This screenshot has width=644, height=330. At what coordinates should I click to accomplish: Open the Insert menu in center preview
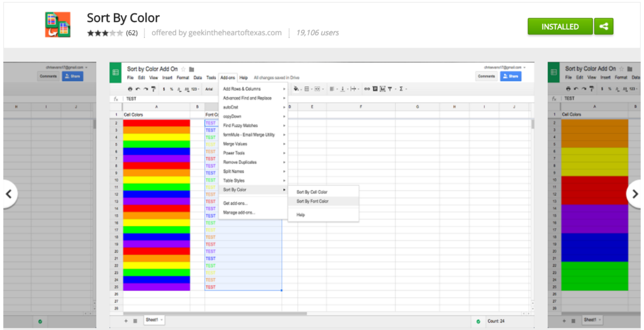(x=167, y=77)
